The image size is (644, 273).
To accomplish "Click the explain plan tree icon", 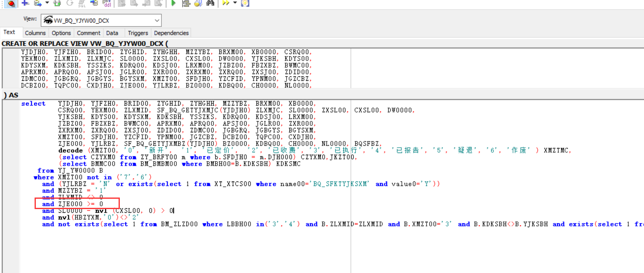I will click(186, 3).
